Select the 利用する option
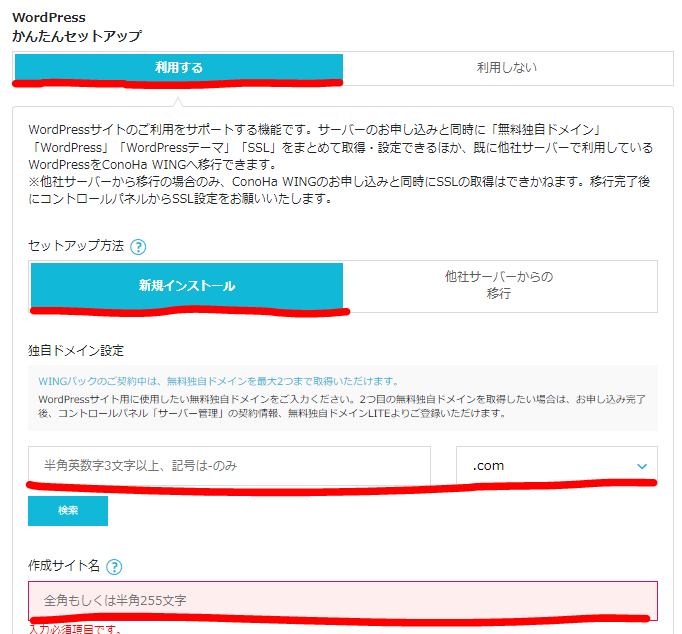 179,68
